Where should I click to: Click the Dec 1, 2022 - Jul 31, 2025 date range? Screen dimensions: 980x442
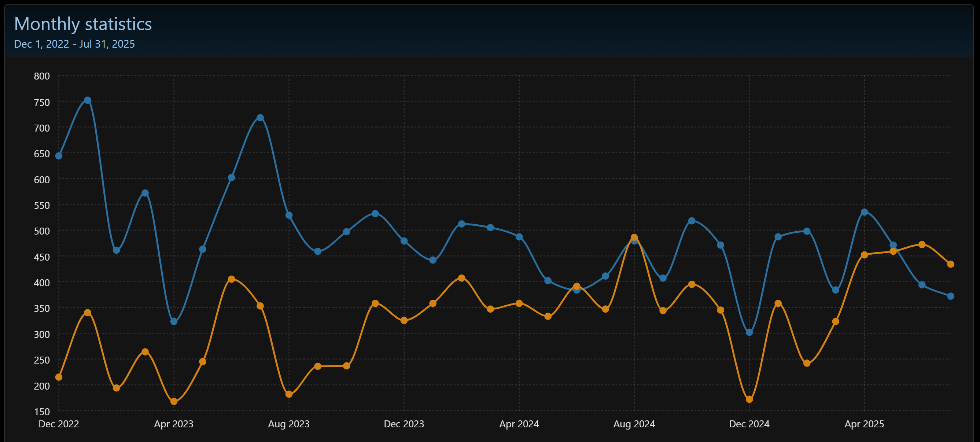coord(74,44)
